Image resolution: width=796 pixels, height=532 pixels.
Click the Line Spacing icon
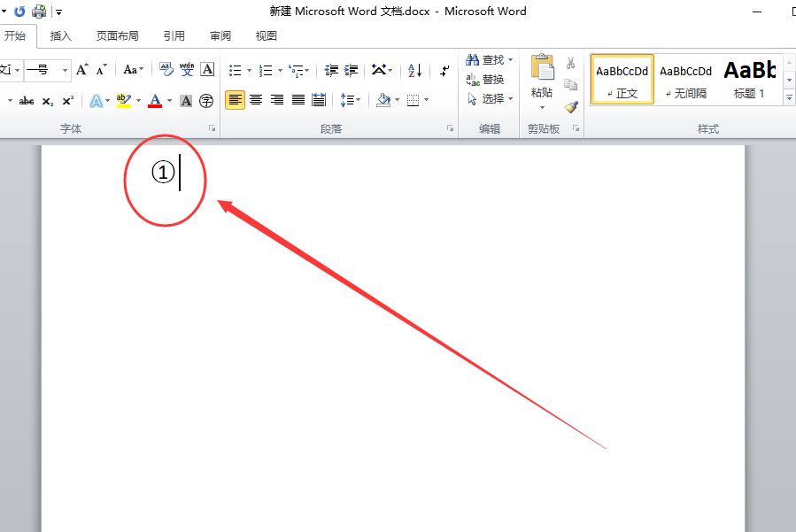click(x=350, y=100)
